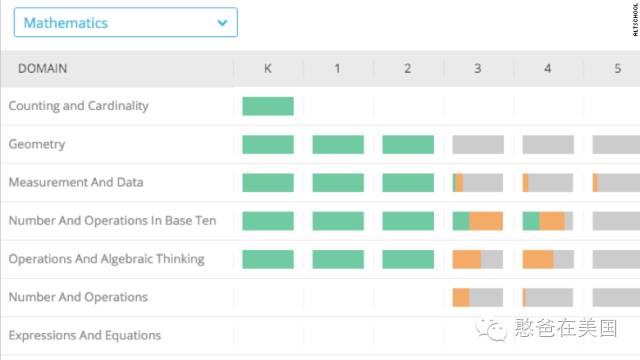Screen dimensions: 640x360
Task: Open Counting and Cardinality kindergarten progress bar
Action: [x=268, y=106]
